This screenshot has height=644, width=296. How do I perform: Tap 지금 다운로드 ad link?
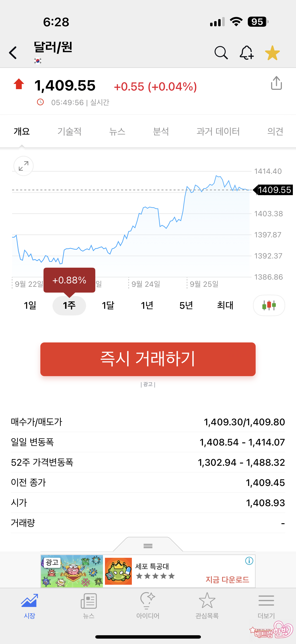pyautogui.click(x=227, y=580)
